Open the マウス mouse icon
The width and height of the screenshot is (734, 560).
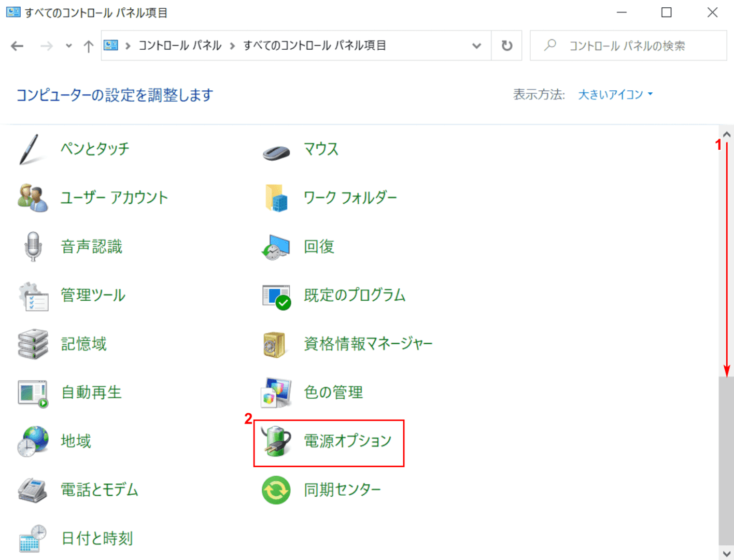tap(276, 152)
